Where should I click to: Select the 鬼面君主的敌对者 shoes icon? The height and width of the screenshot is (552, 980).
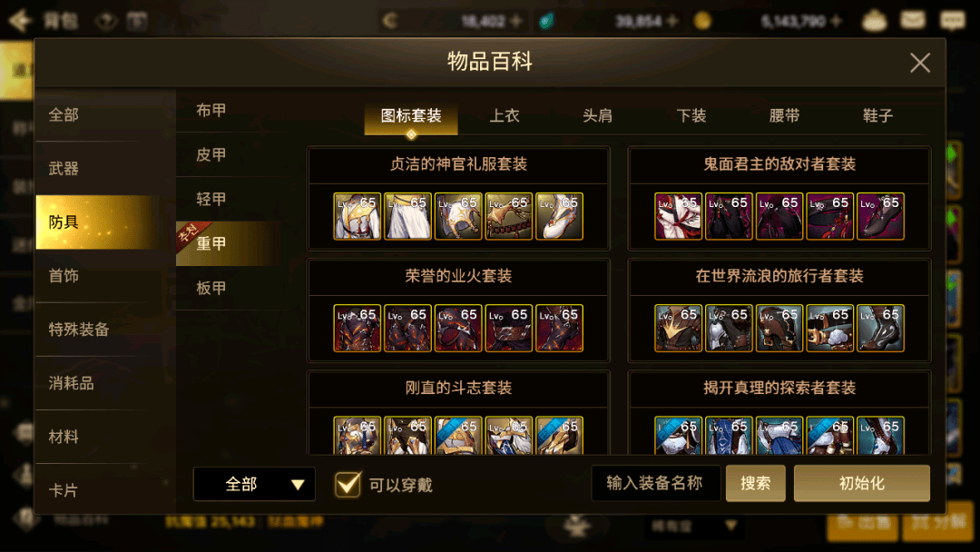[880, 216]
